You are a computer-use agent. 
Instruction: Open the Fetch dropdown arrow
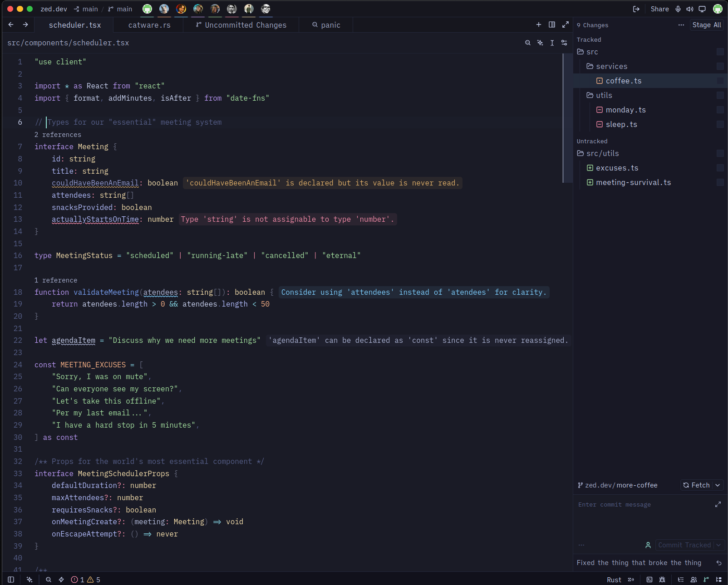pyautogui.click(x=718, y=485)
